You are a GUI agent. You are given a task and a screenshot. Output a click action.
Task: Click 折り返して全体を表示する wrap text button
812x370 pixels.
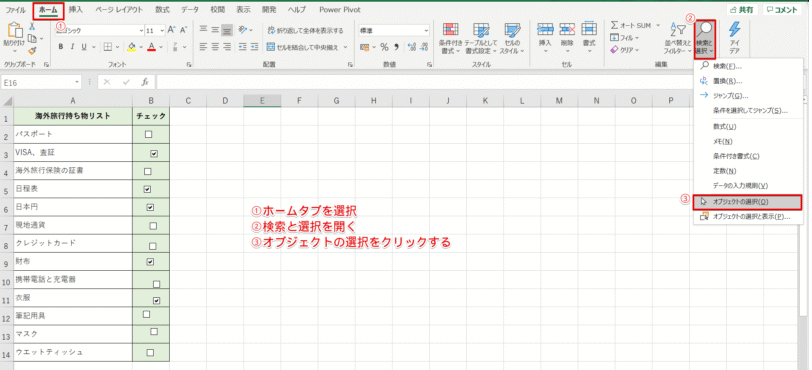coord(305,31)
